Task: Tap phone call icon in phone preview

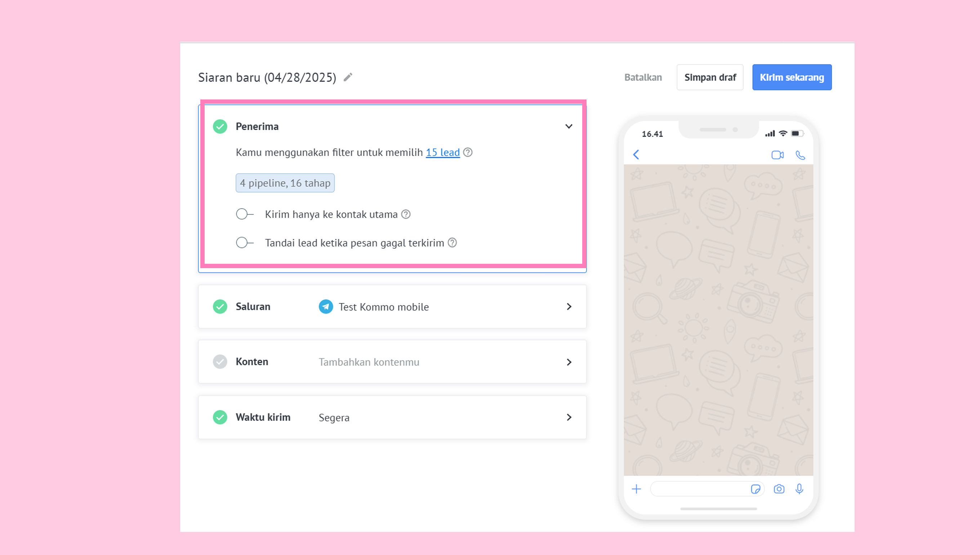Action: (x=800, y=155)
